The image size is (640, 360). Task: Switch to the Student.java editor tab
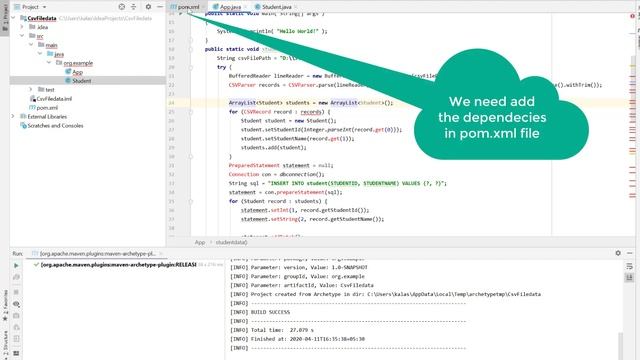[276, 7]
